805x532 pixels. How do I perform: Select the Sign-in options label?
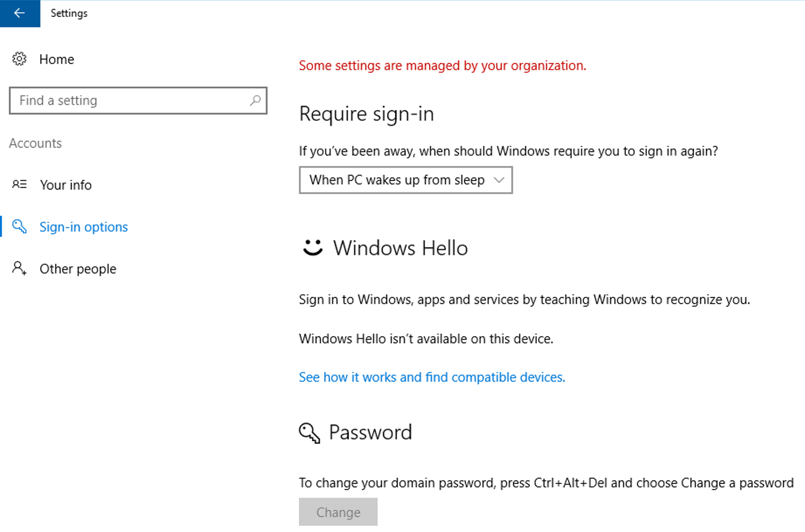pyautogui.click(x=83, y=227)
